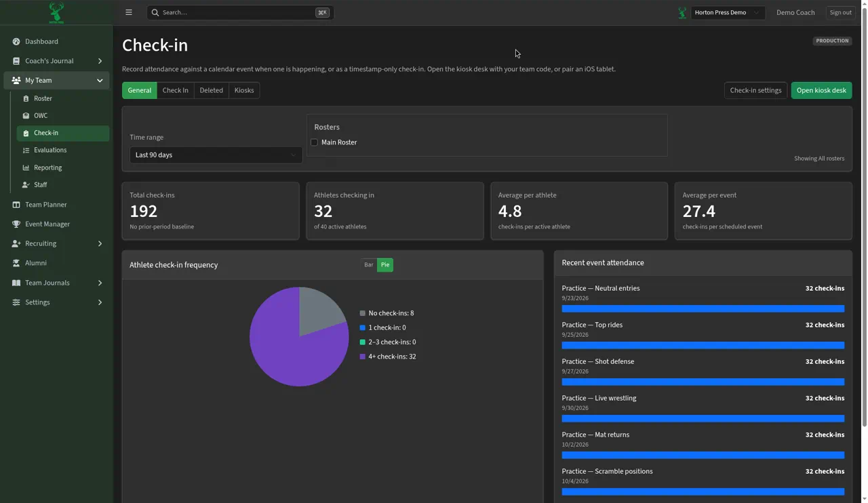868x503 pixels.
Task: Open the Dashboard sidebar icon
Action: pos(16,41)
